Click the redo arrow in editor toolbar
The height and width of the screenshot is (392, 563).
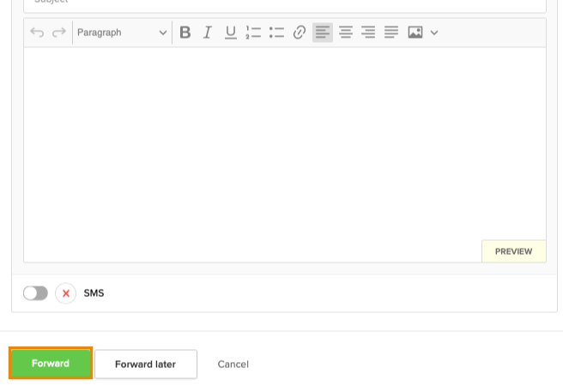pos(59,33)
